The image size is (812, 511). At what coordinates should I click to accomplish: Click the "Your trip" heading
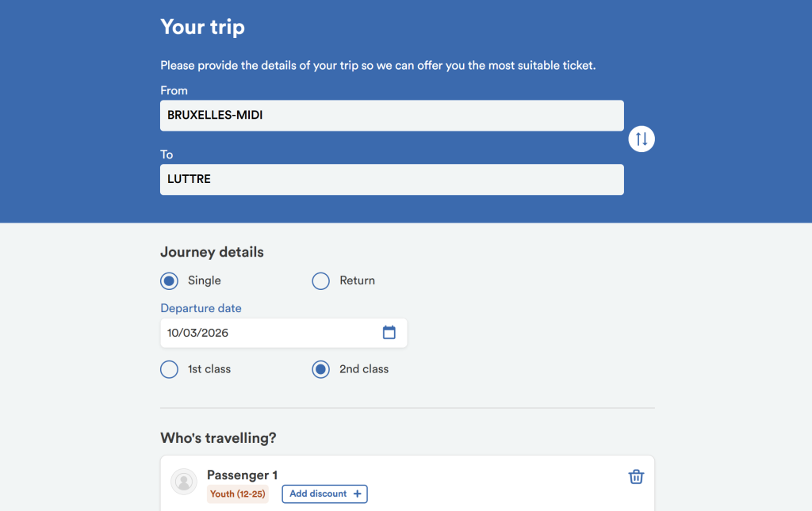pos(202,27)
